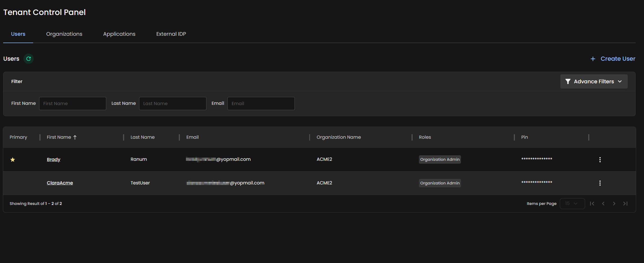
Task: Open the Brady user link
Action: (x=53, y=159)
